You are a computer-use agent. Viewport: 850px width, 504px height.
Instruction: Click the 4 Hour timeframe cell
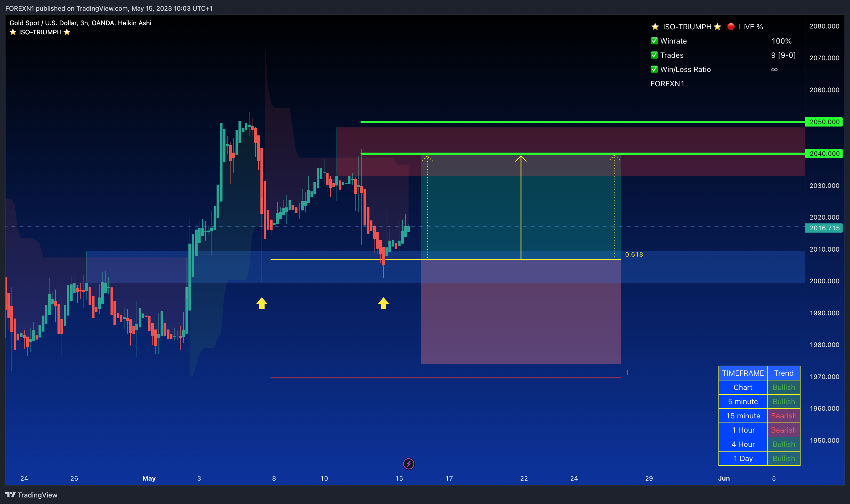point(743,444)
